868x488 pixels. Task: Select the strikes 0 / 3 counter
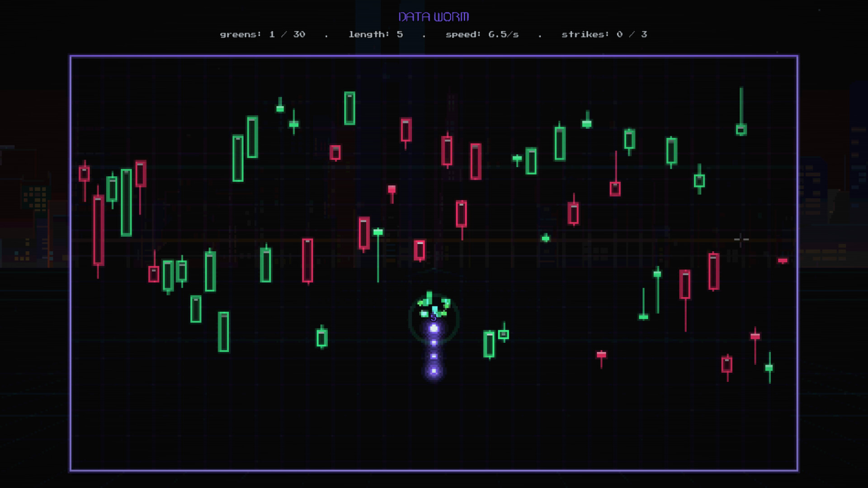coord(604,34)
